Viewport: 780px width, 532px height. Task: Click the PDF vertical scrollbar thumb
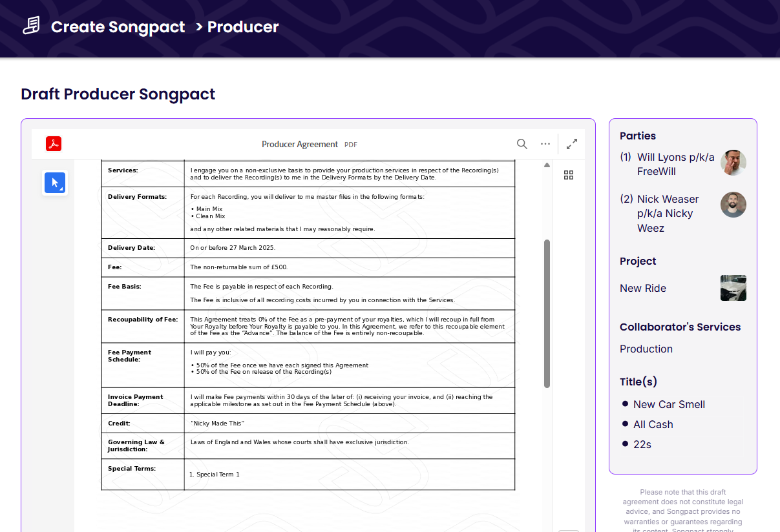coord(547,314)
